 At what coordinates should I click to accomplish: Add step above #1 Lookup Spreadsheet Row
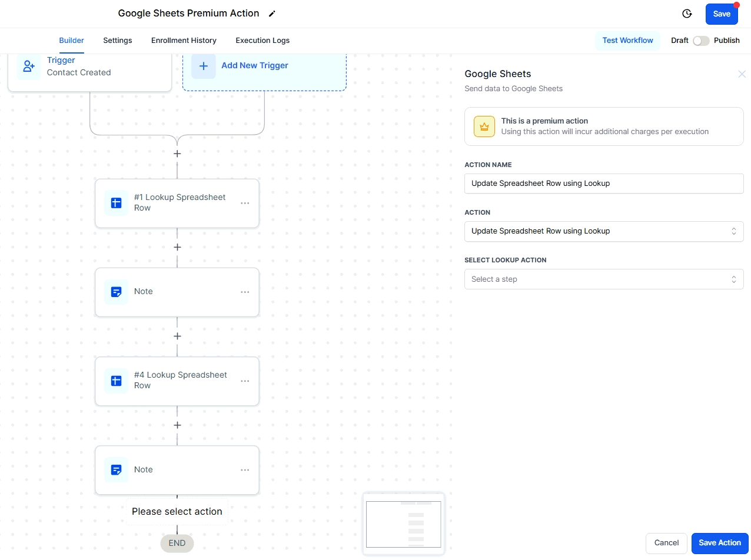pos(177,154)
